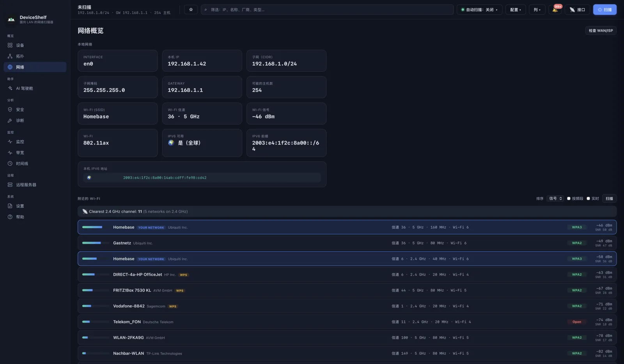Image resolution: width=624 pixels, height=364 pixels.
Task: Click the 检查 WAN/ISP button
Action: [x=601, y=30]
